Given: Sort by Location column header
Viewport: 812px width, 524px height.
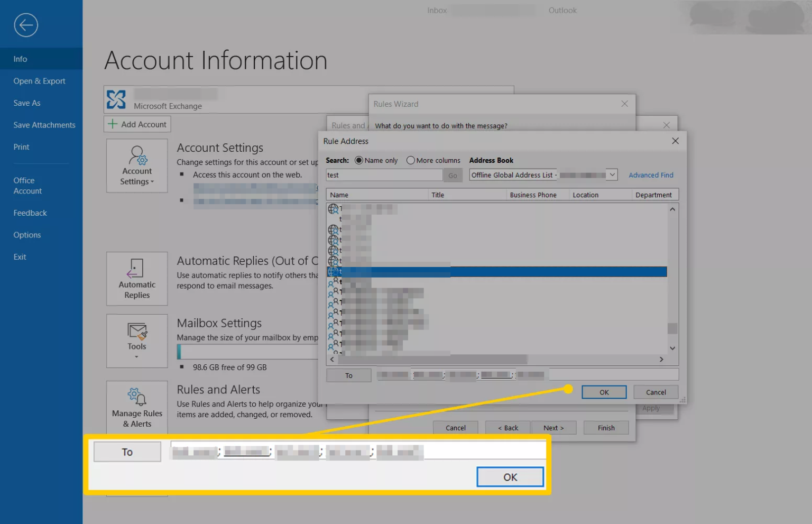Looking at the screenshot, I should 600,195.
